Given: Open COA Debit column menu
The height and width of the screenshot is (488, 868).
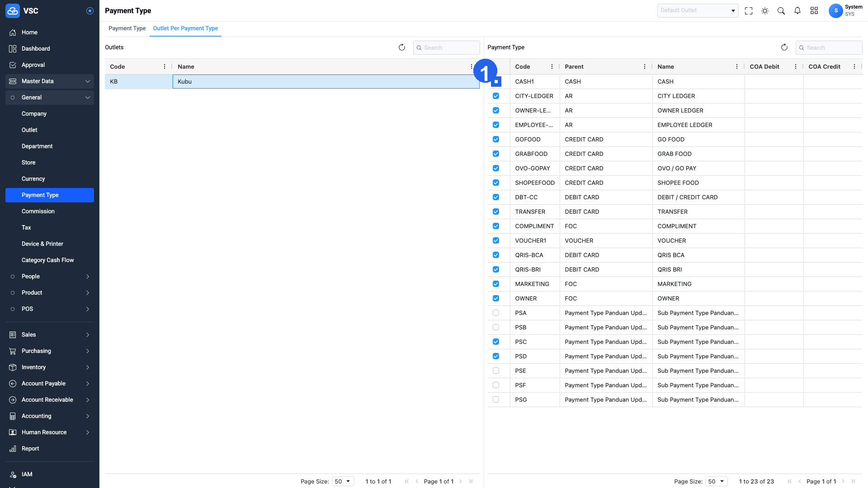Looking at the screenshot, I should [x=796, y=67].
